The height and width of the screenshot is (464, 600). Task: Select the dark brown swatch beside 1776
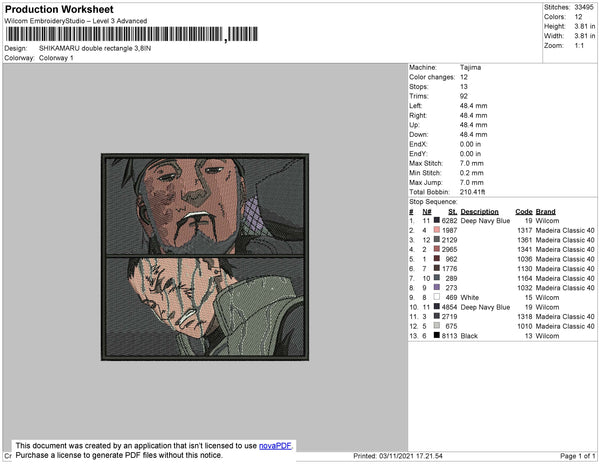pos(437,268)
